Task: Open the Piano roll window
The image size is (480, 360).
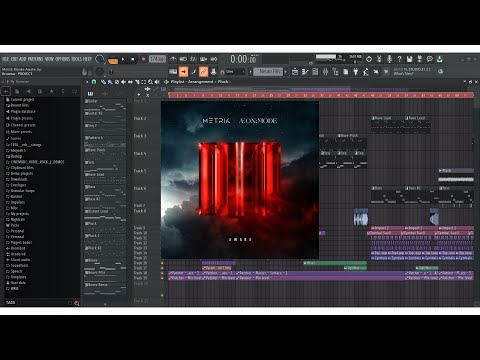Action: point(305,72)
